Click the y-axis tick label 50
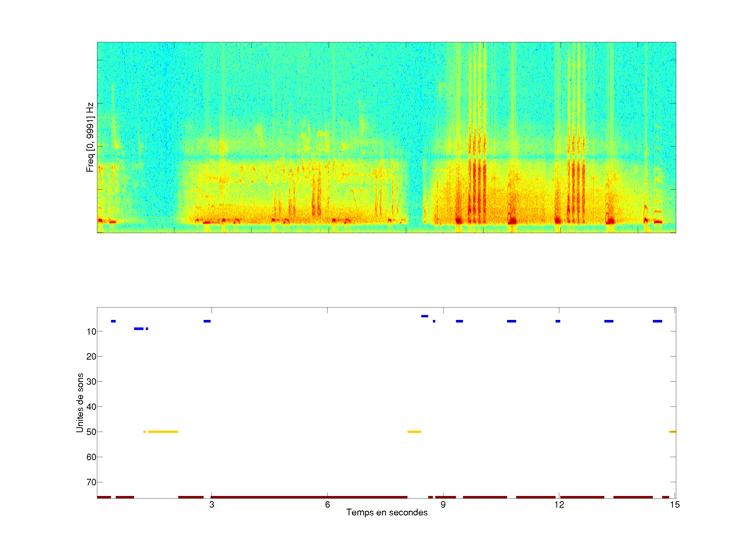The height and width of the screenshot is (560, 747). pyautogui.click(x=91, y=432)
